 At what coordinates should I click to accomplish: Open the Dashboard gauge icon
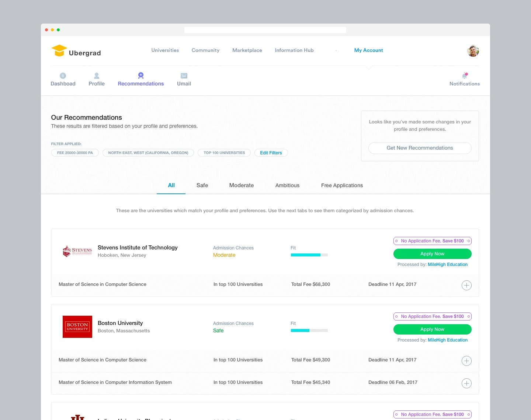coord(63,76)
